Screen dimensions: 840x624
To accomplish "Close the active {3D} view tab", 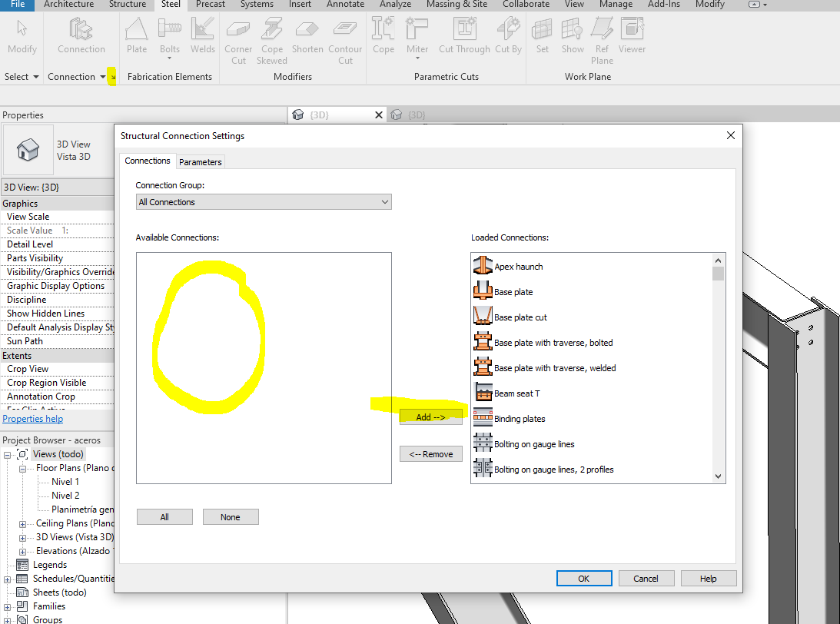I will pyautogui.click(x=379, y=115).
